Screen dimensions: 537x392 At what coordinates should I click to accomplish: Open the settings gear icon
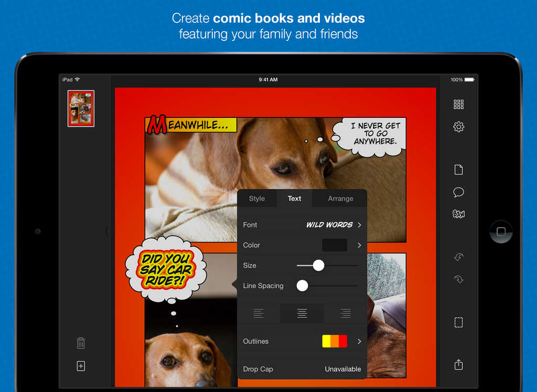click(458, 127)
